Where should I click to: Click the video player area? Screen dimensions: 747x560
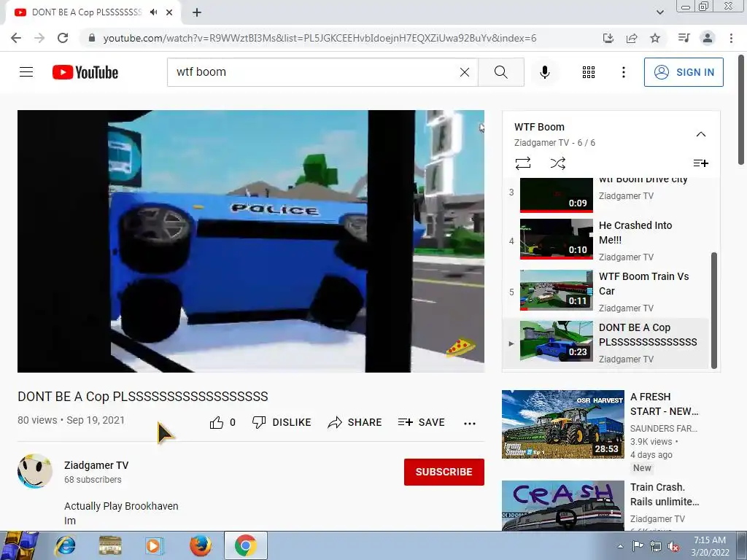(251, 241)
